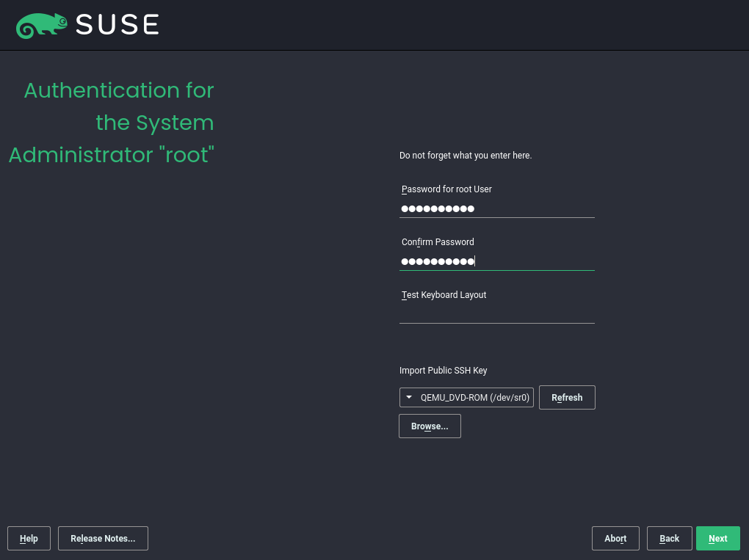Expand the SSH key device dropdown arrow
Screen dimensions: 749x560
(x=409, y=397)
